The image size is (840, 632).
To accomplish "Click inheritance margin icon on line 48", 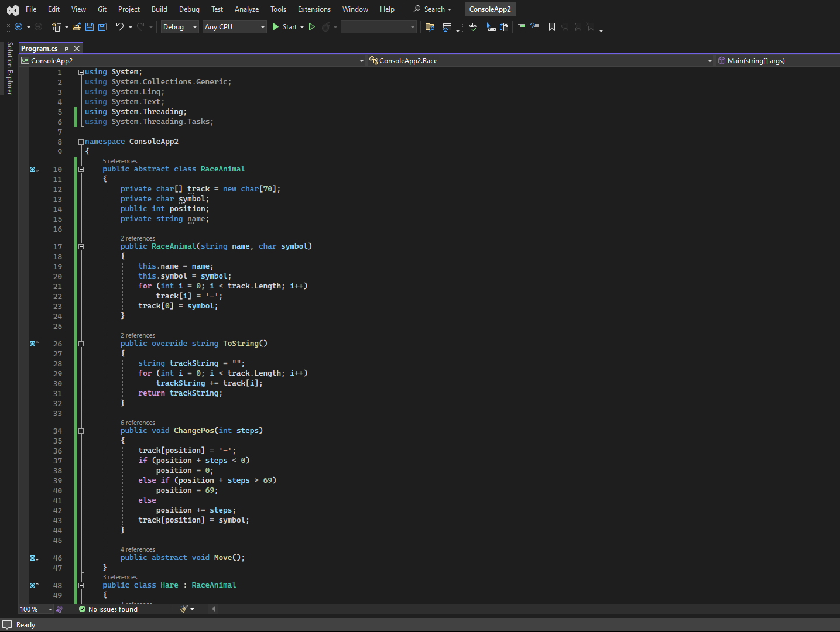I will coord(34,585).
